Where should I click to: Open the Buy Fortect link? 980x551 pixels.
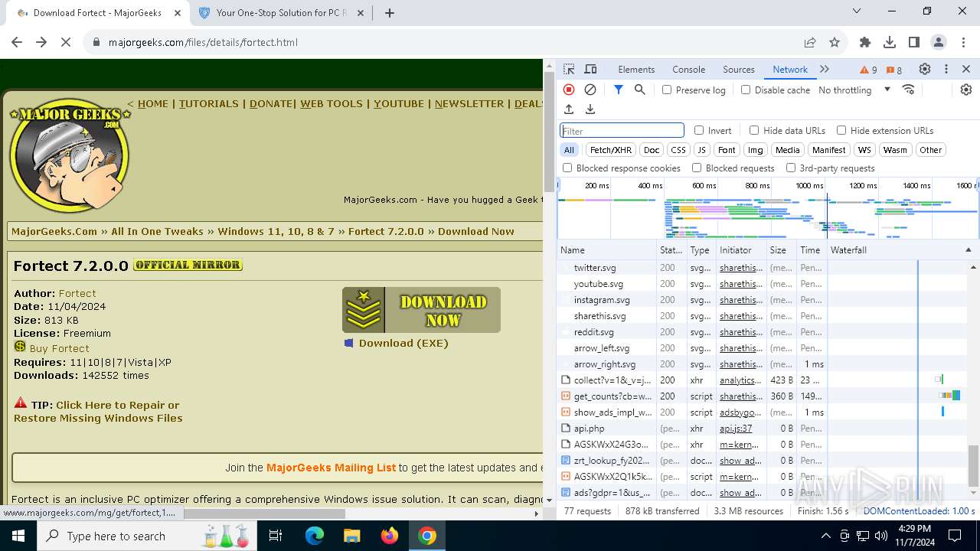point(59,348)
